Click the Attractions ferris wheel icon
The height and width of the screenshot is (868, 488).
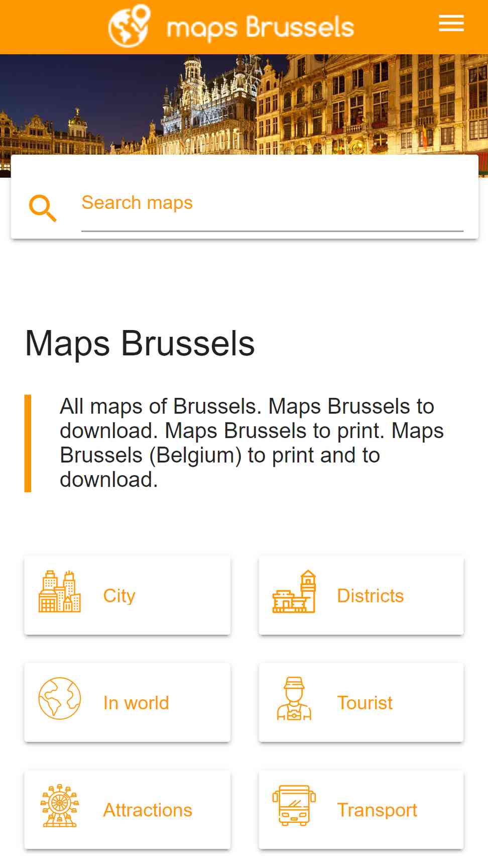[60, 806]
